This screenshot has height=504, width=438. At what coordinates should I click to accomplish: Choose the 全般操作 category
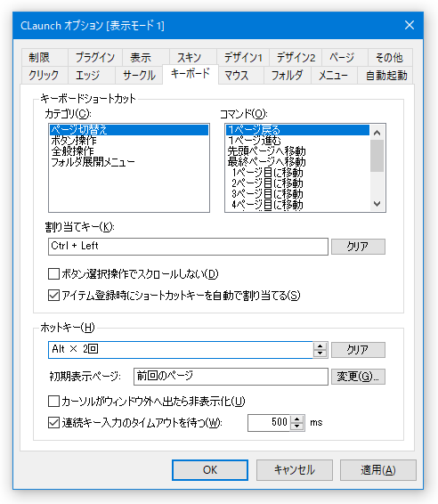tap(129, 151)
